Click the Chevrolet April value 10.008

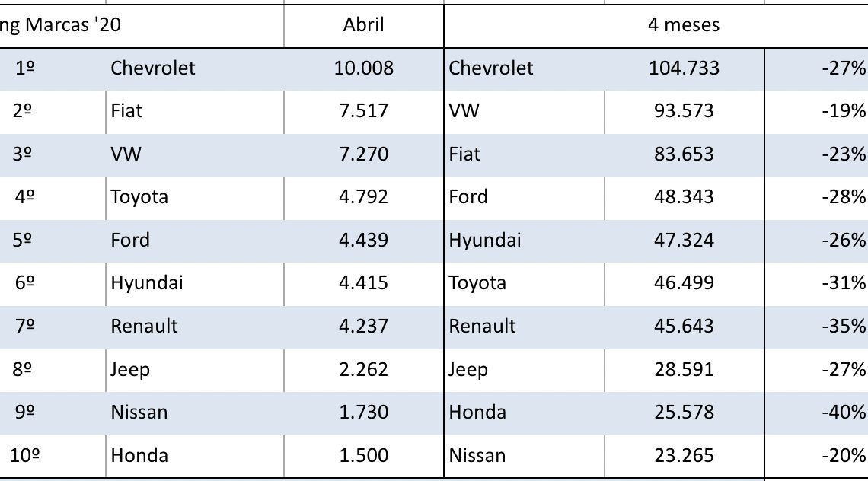(x=363, y=68)
